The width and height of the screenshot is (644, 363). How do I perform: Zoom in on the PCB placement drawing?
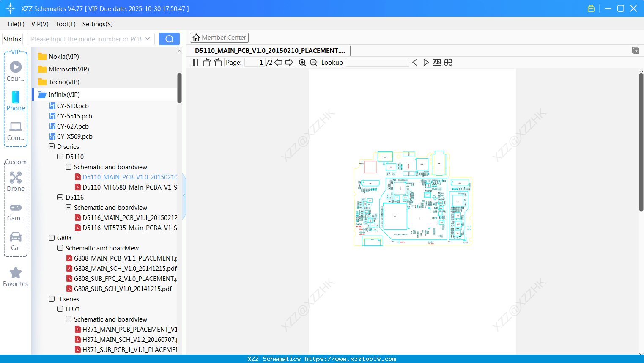pyautogui.click(x=302, y=62)
